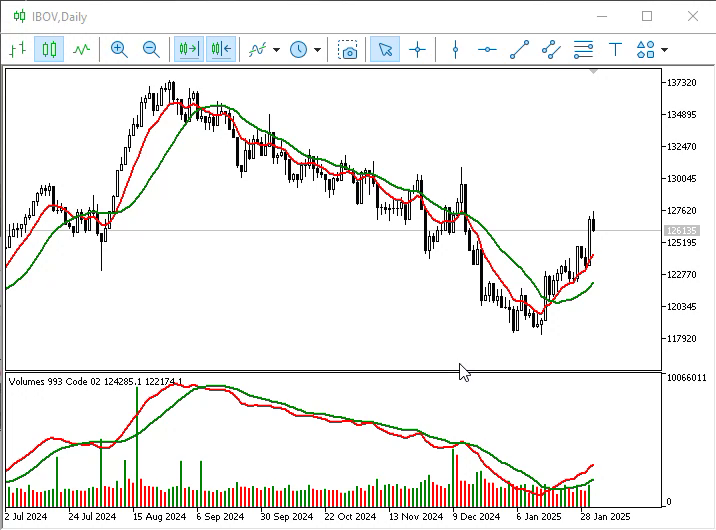The image size is (716, 530).
Task: Click the 15 Aug 2024 date label
Action: click(x=159, y=517)
